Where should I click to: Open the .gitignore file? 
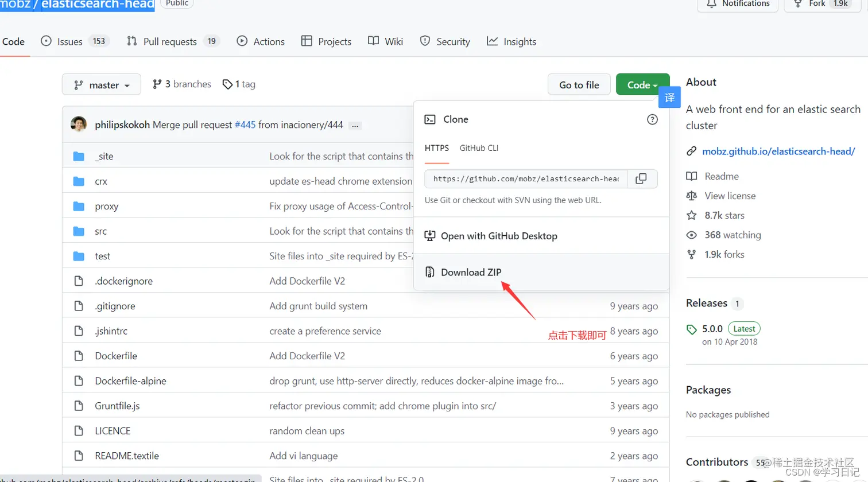click(115, 306)
